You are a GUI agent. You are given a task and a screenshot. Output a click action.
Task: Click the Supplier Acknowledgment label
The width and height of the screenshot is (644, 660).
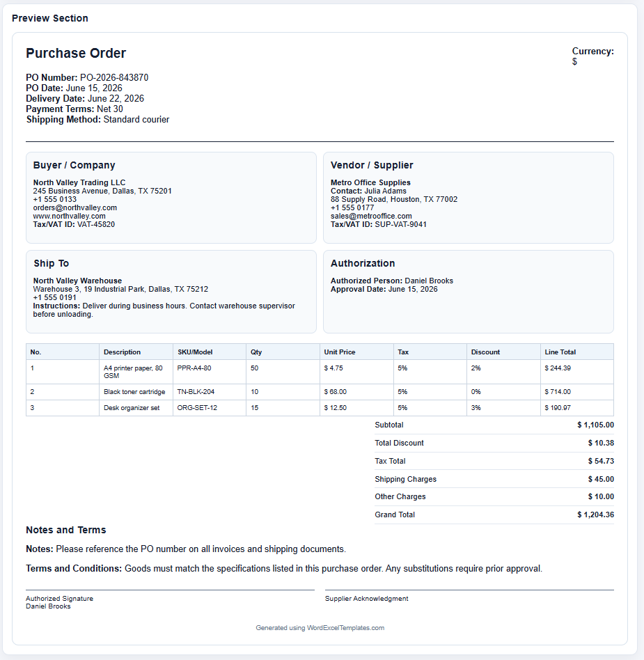click(367, 599)
